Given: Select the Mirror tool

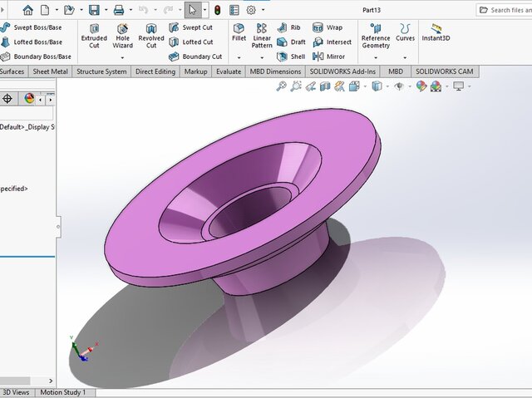Looking at the screenshot, I should pyautogui.click(x=328, y=57).
